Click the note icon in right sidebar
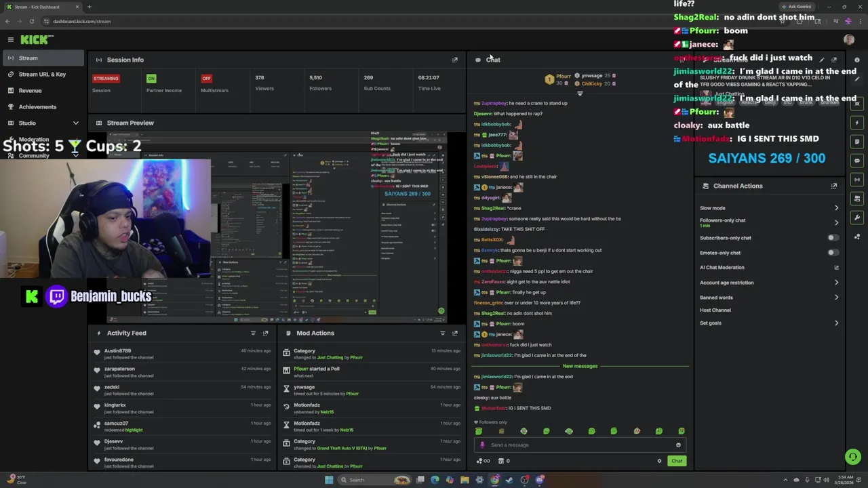Screen dimensions: 868x488 click(x=857, y=142)
